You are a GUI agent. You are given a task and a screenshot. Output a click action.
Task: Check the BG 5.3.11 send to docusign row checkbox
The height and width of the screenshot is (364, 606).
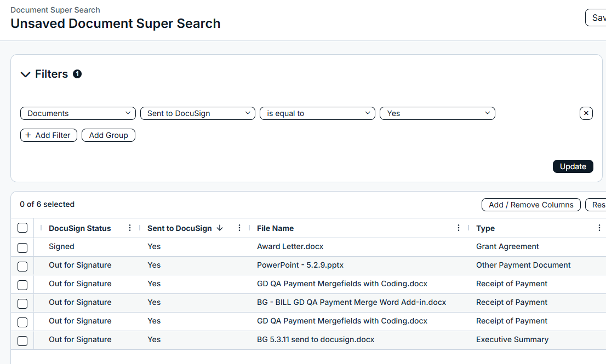pyautogui.click(x=22, y=340)
